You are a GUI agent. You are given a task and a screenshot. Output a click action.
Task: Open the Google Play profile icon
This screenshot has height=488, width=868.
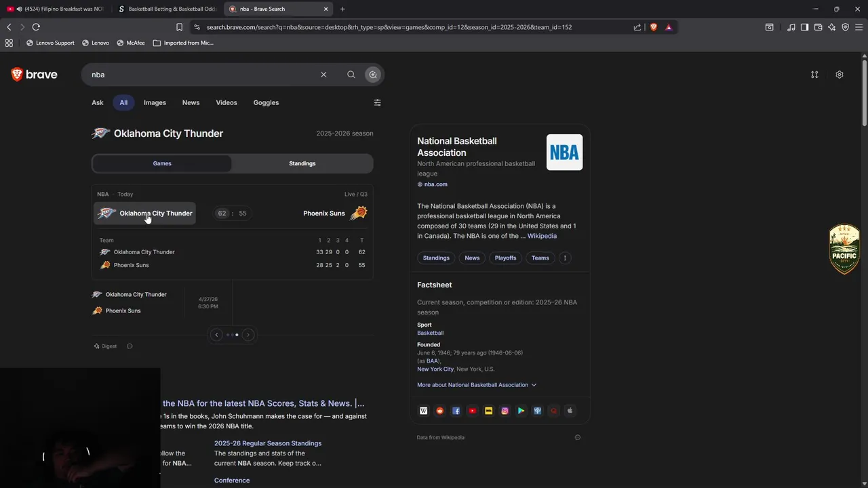pos(521,411)
